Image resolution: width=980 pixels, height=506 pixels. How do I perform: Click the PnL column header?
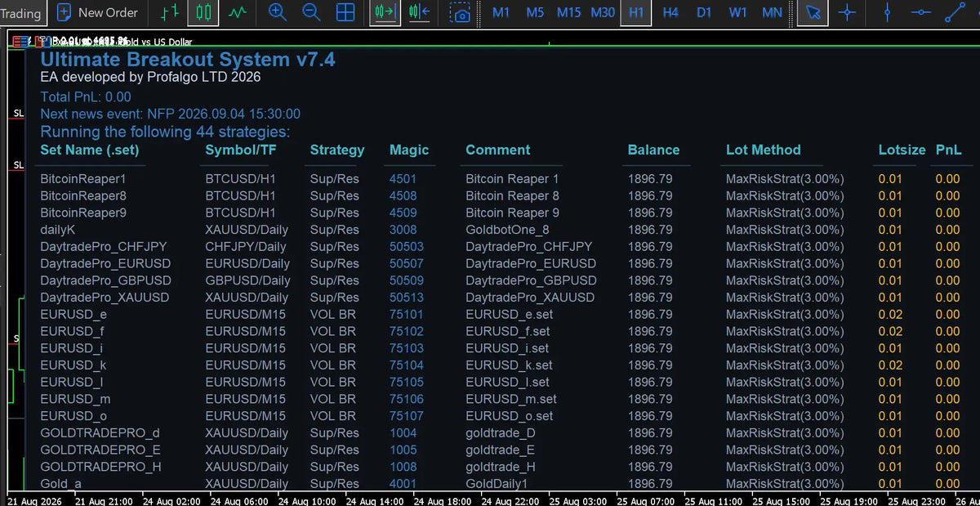pos(949,150)
